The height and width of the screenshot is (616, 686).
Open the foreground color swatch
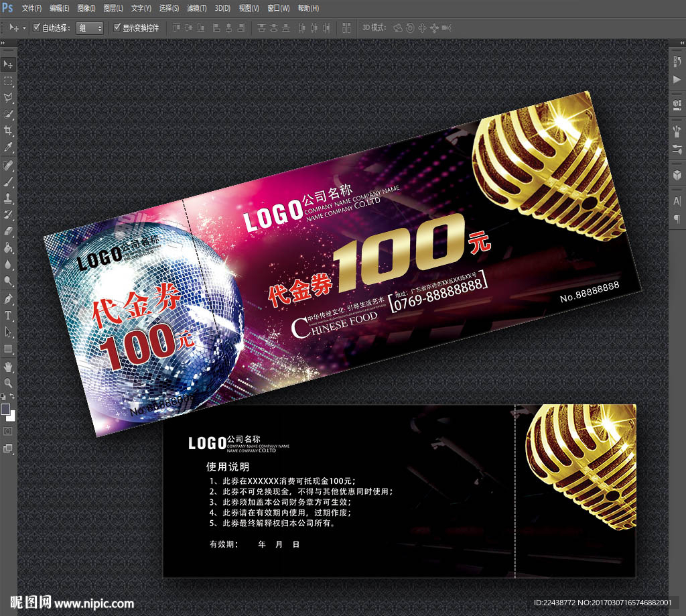[x=5, y=409]
